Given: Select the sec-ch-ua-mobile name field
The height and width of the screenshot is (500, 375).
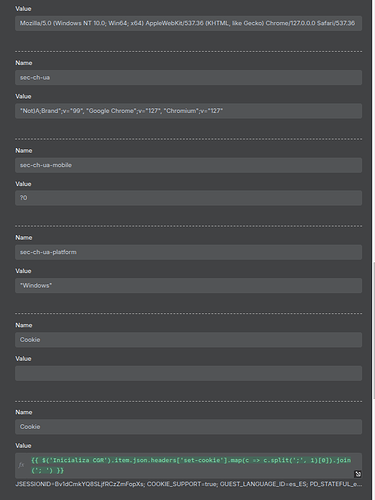Looking at the screenshot, I should 188,165.
